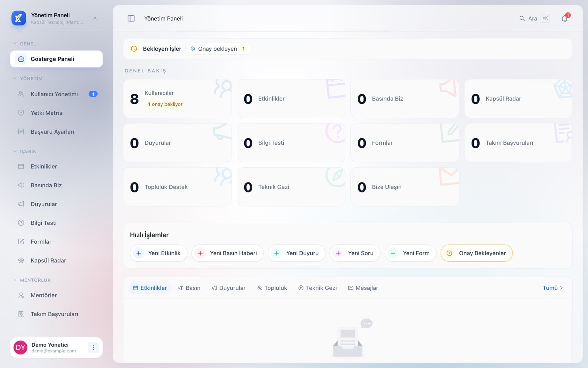Click the Kapsül Radar sidebar icon
This screenshot has height=368, width=588.
pyautogui.click(x=21, y=260)
